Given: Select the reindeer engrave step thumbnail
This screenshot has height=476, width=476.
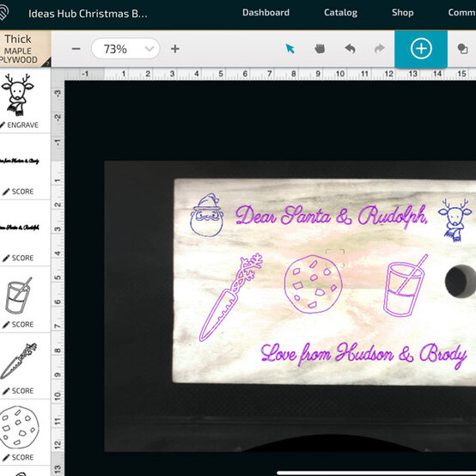Looking at the screenshot, I should 17,95.
